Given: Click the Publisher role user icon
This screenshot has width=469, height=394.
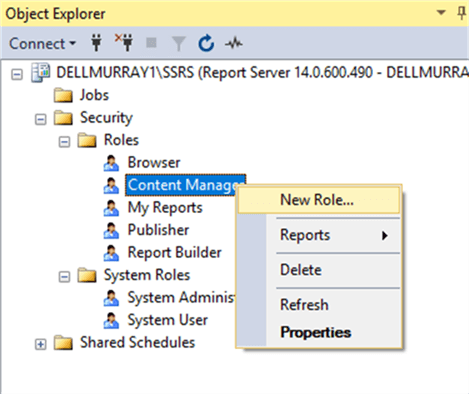Looking at the screenshot, I should [x=111, y=231].
